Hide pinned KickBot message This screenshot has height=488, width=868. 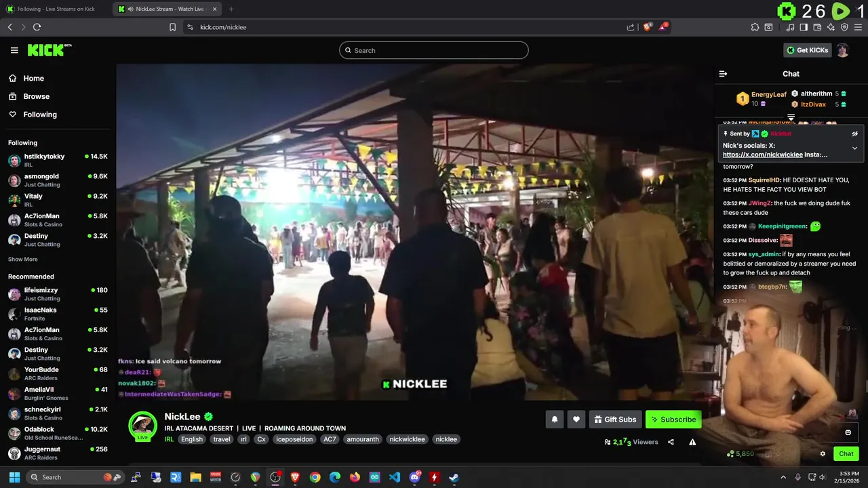click(x=854, y=134)
